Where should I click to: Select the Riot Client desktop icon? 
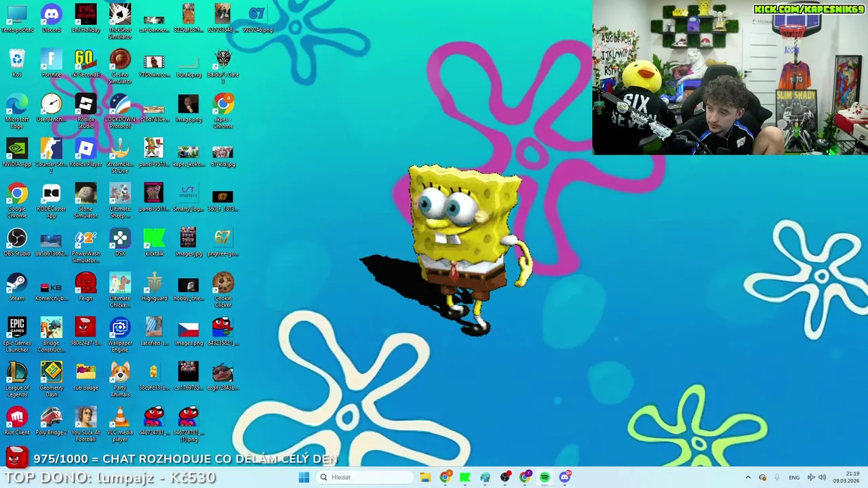click(17, 421)
